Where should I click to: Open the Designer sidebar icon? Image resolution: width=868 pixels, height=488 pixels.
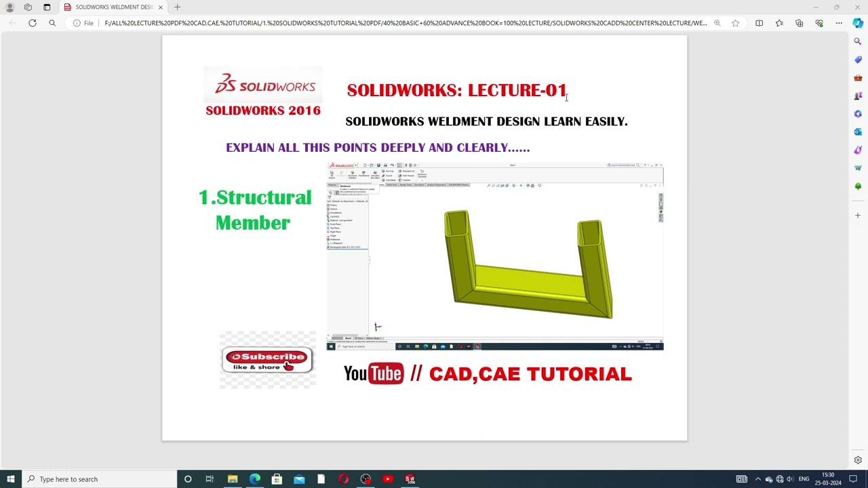tap(858, 150)
